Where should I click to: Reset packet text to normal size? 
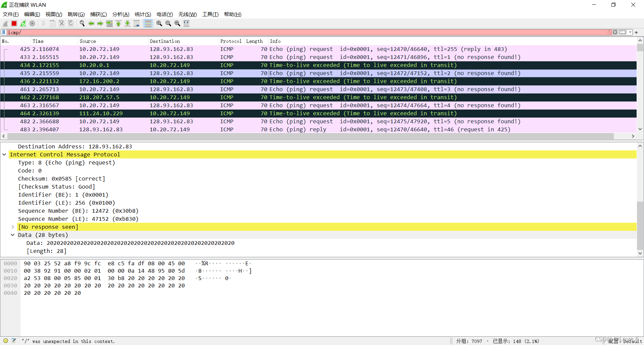[x=177, y=23]
